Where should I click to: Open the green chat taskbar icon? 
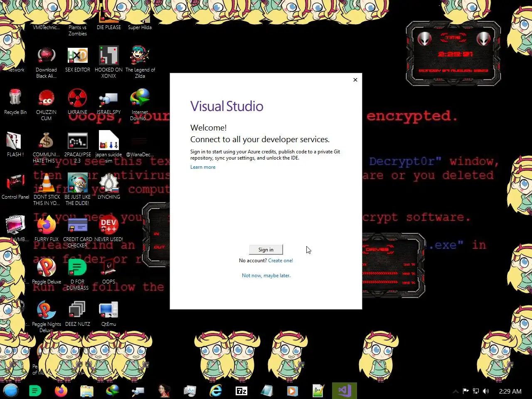pyautogui.click(x=35, y=391)
